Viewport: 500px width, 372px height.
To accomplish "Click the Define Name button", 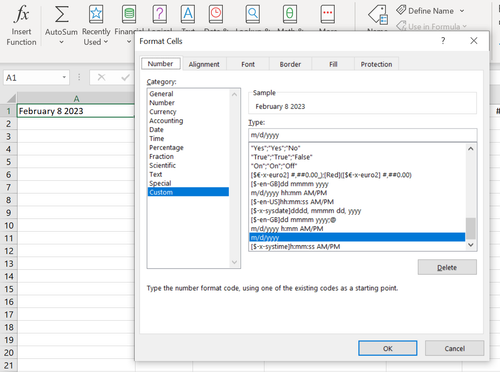I will 425,11.
